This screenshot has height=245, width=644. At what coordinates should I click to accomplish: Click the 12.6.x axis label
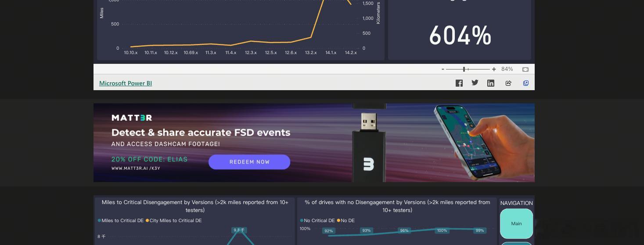click(291, 53)
